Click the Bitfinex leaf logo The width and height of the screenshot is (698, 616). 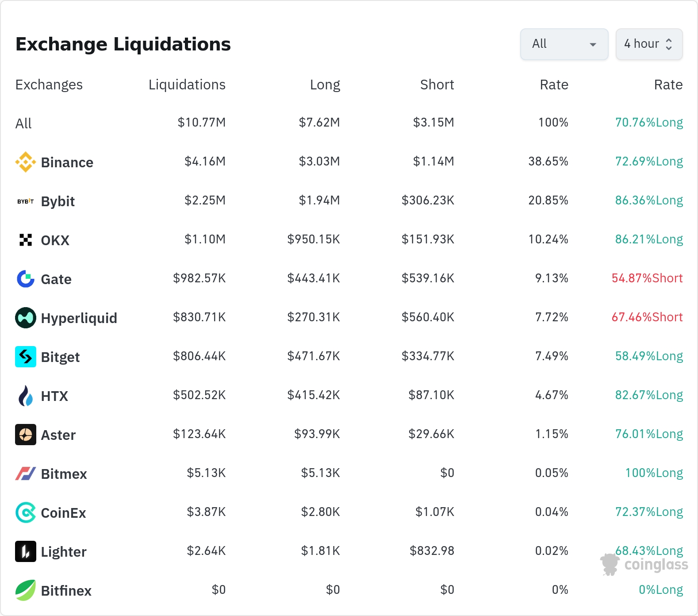(x=26, y=590)
